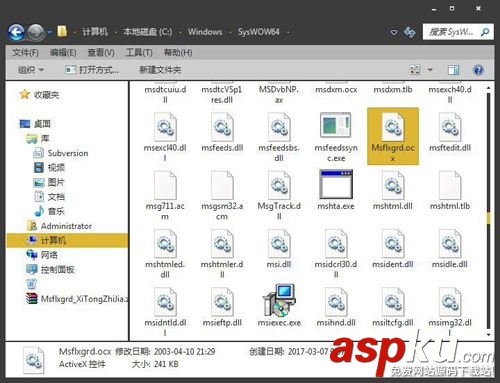The image size is (500, 383).
Task: Click 打开方式... toolbar button
Action: (92, 70)
